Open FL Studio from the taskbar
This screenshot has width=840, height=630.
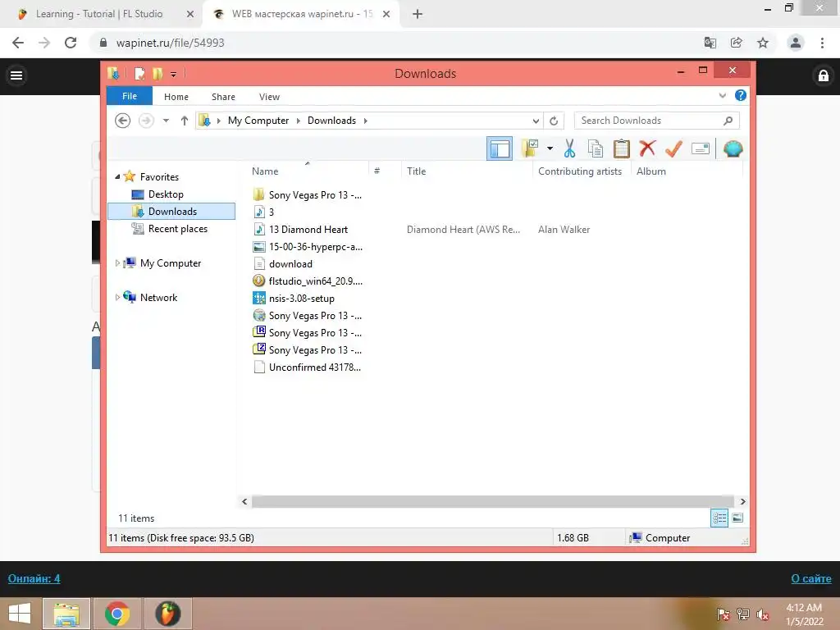[x=167, y=614]
